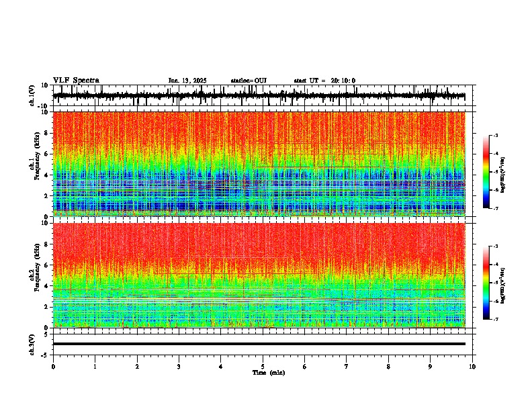Click time axis tick label '3'
Image resolution: width=532 pixels, height=411 pixels.
click(x=179, y=367)
